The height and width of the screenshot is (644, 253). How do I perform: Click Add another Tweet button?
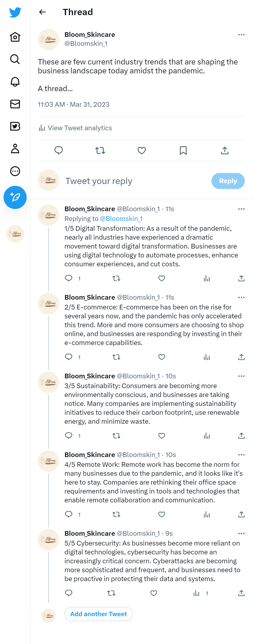98,614
